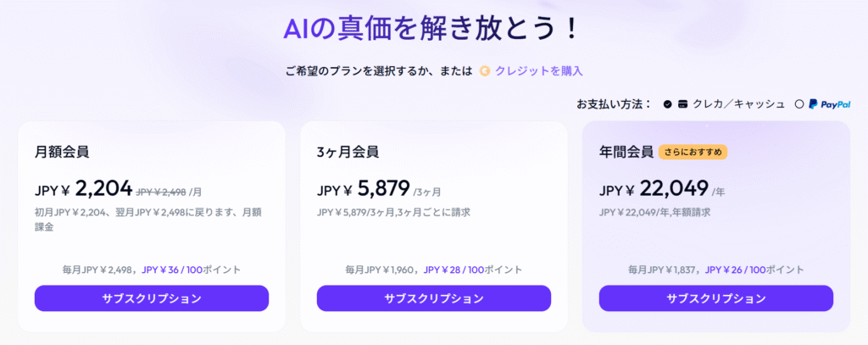The height and width of the screenshot is (345, 868).
Task: Click the coin icon beside クレジットを購入
Action: point(485,71)
